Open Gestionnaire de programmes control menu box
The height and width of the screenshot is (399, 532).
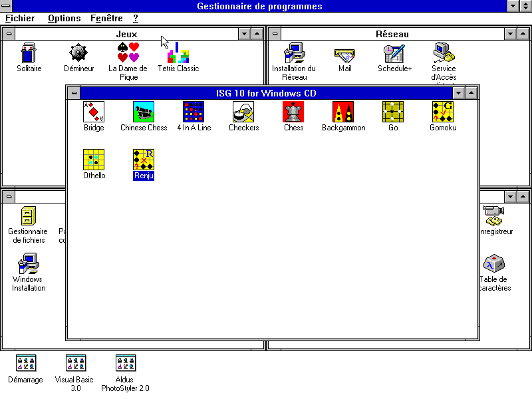6,6
